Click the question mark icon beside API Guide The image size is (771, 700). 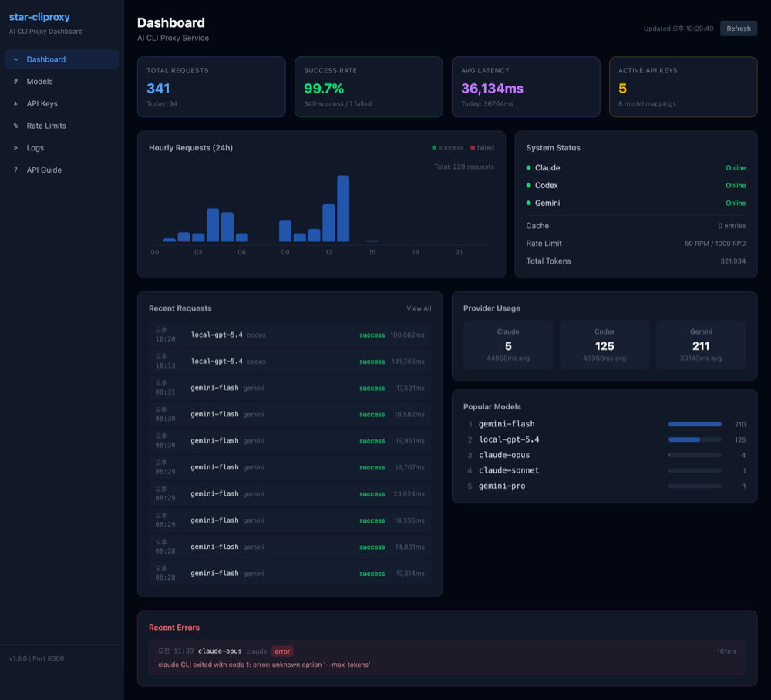point(15,170)
